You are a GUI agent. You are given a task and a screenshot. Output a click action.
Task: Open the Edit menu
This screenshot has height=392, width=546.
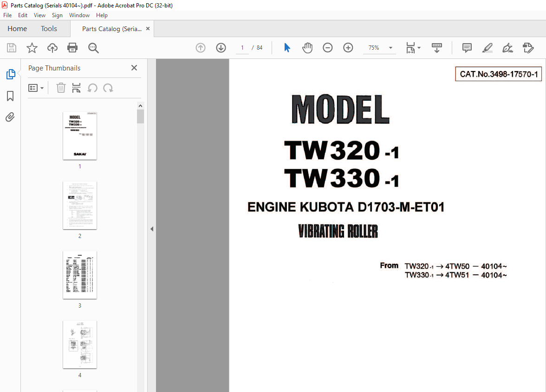click(x=23, y=15)
